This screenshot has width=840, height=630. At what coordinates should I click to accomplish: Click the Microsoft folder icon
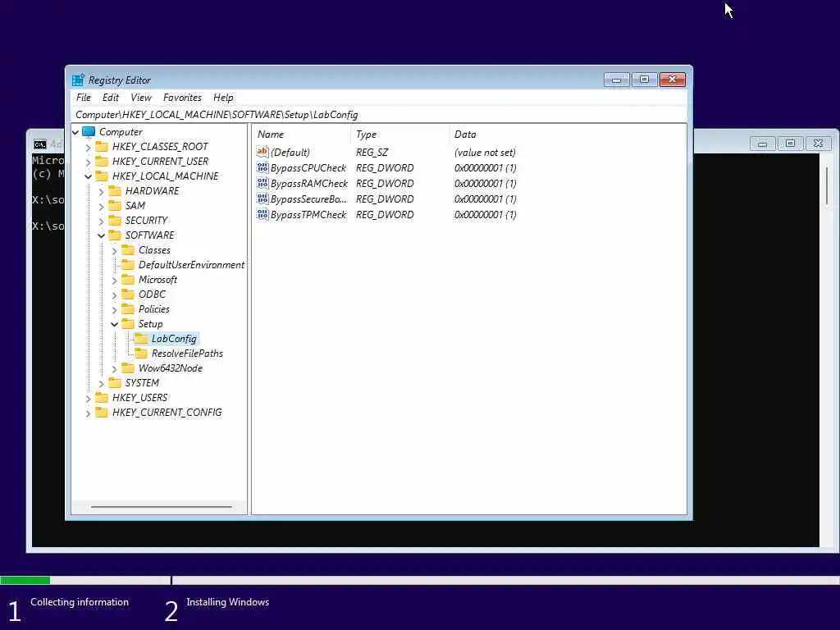coord(128,280)
